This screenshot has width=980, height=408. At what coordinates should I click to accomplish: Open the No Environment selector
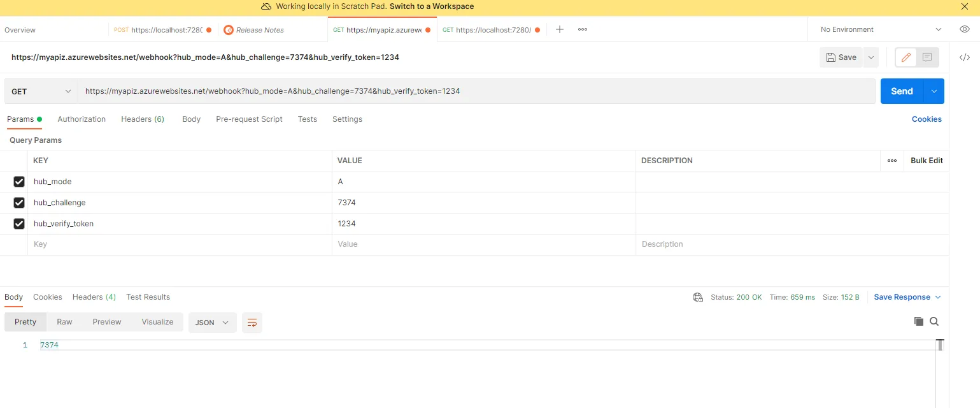point(881,29)
